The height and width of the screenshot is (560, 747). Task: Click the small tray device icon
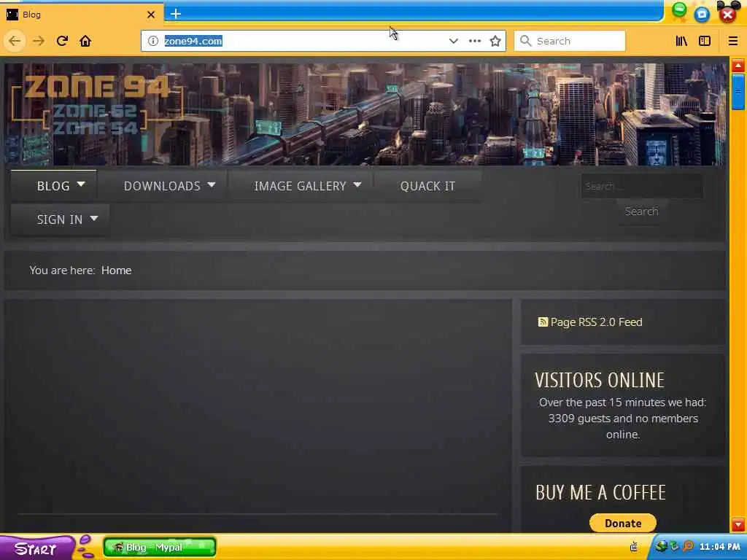pyautogui.click(x=634, y=547)
